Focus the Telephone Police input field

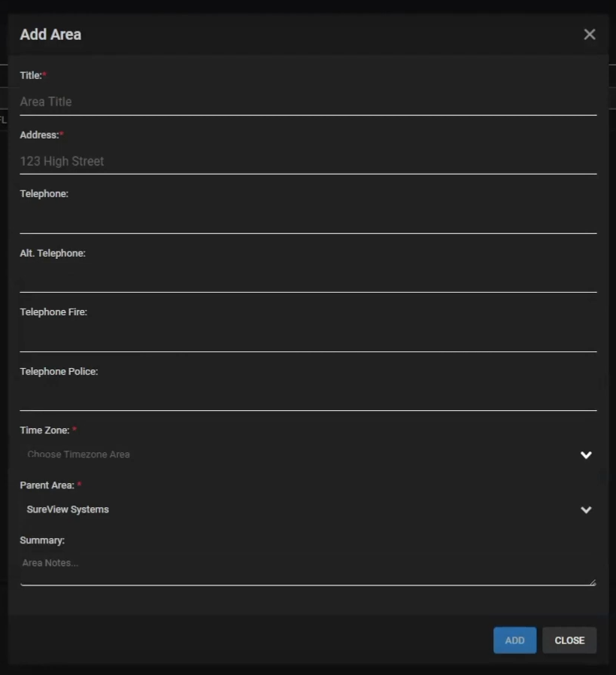pos(308,397)
